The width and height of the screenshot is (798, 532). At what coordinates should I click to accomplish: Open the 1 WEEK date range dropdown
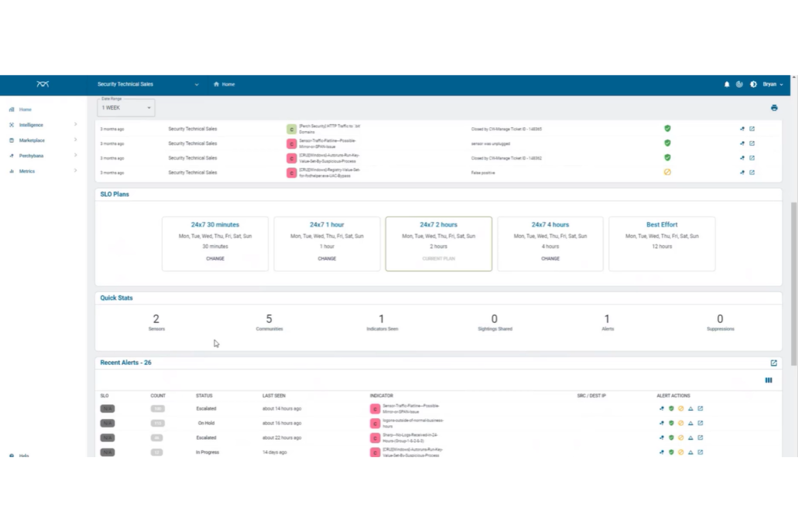coord(126,107)
